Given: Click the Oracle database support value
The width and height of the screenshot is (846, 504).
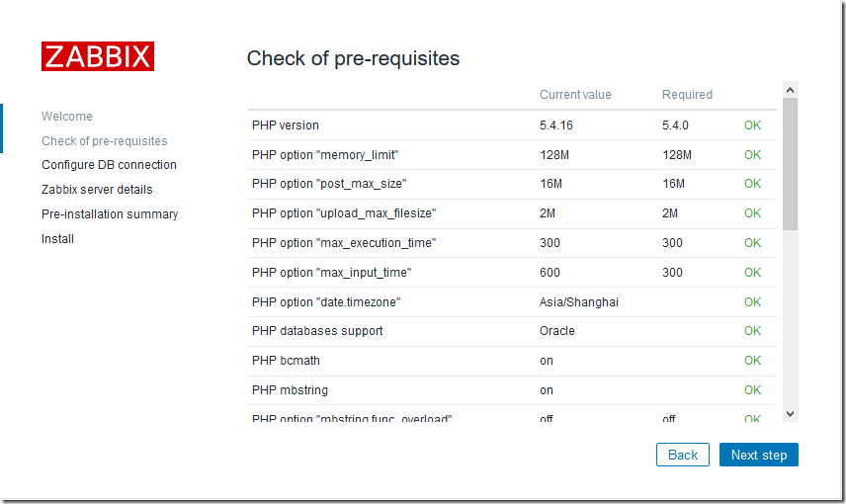Looking at the screenshot, I should [x=557, y=331].
